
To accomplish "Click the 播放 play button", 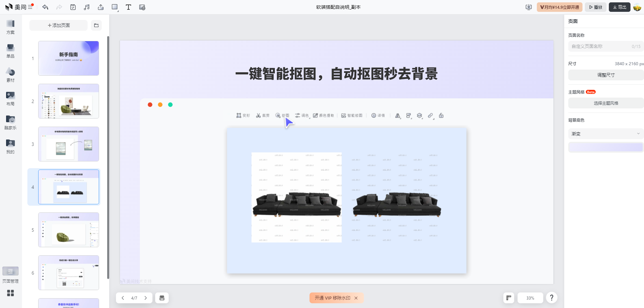I will [596, 7].
